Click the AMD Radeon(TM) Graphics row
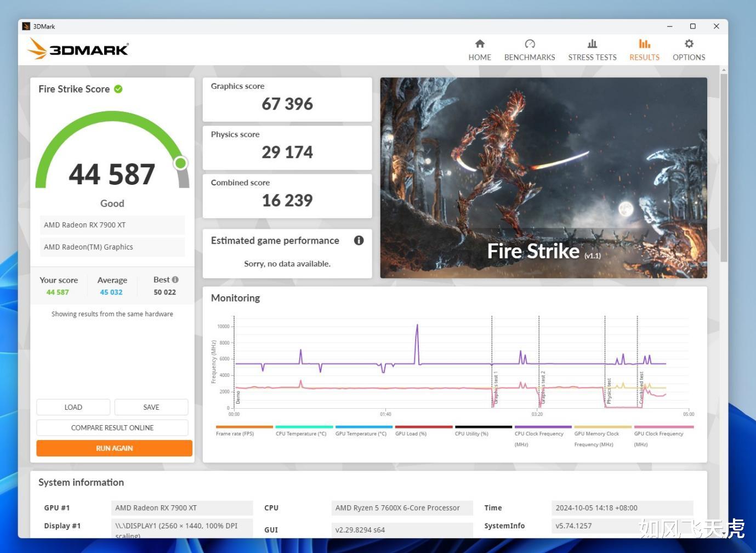This screenshot has height=553, width=756. coord(112,247)
